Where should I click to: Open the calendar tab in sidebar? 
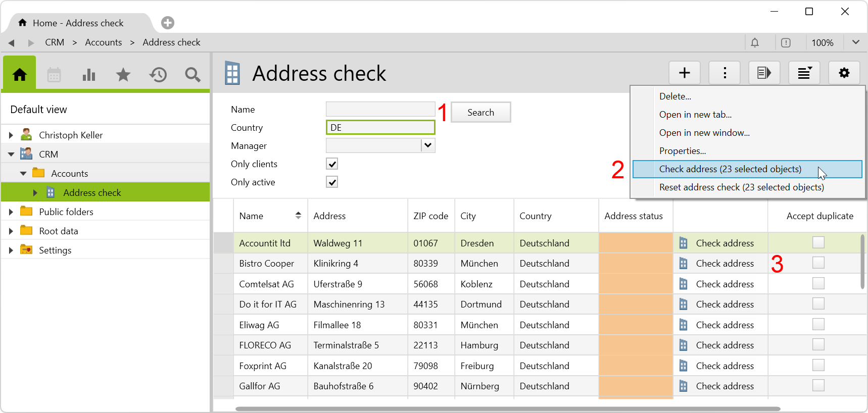tap(54, 75)
